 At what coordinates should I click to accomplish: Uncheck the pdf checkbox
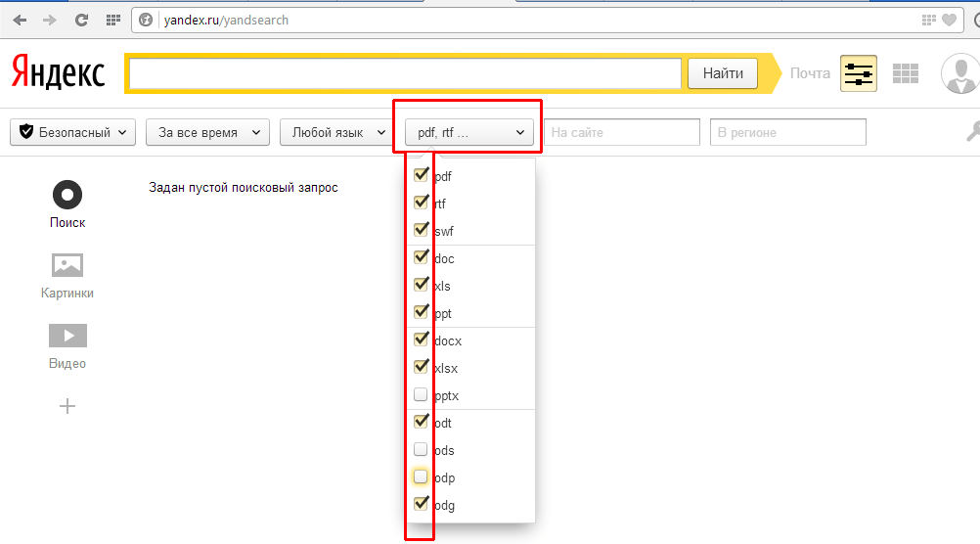pyautogui.click(x=421, y=175)
